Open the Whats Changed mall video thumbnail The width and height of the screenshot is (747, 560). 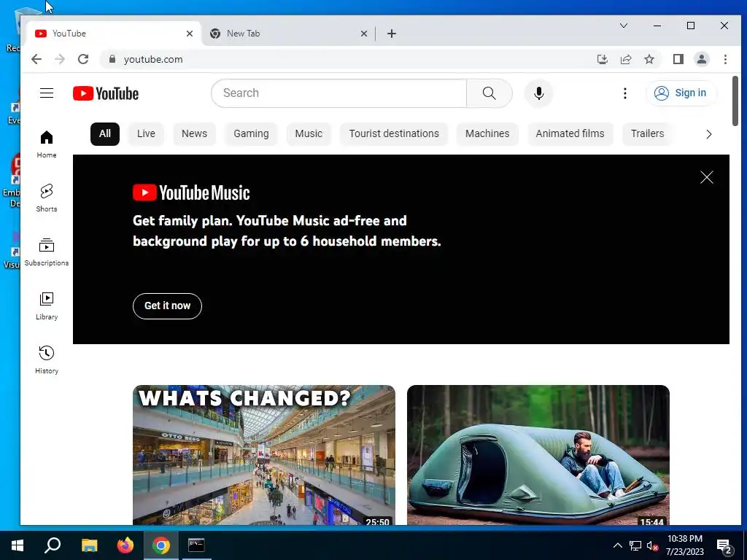pos(264,455)
